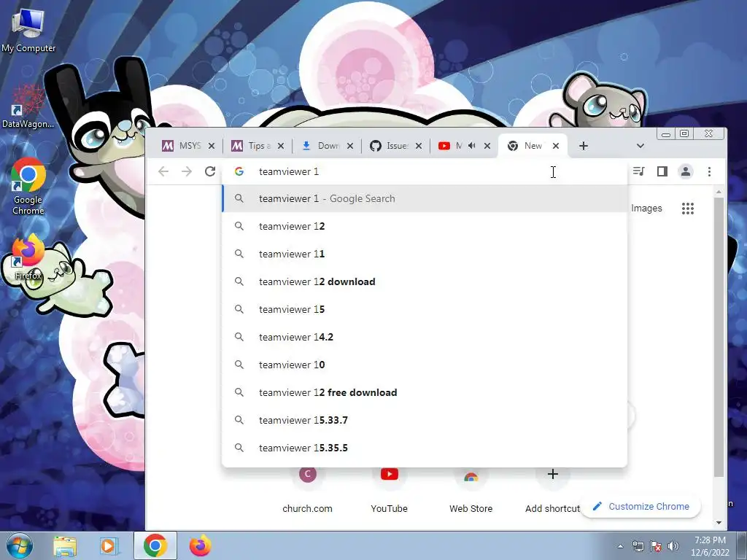Click the Chrome back arrow
Viewport: 747px width, 560px height.
[x=163, y=171]
